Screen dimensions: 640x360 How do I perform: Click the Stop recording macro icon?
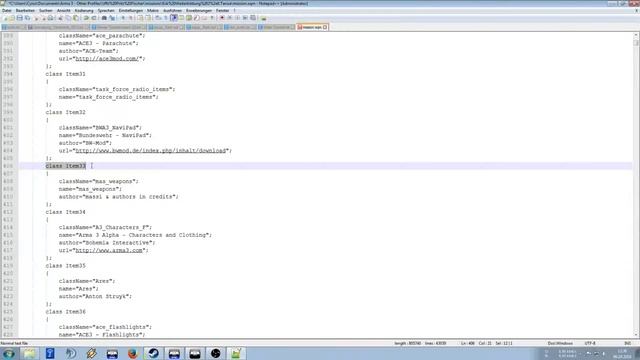230,18
